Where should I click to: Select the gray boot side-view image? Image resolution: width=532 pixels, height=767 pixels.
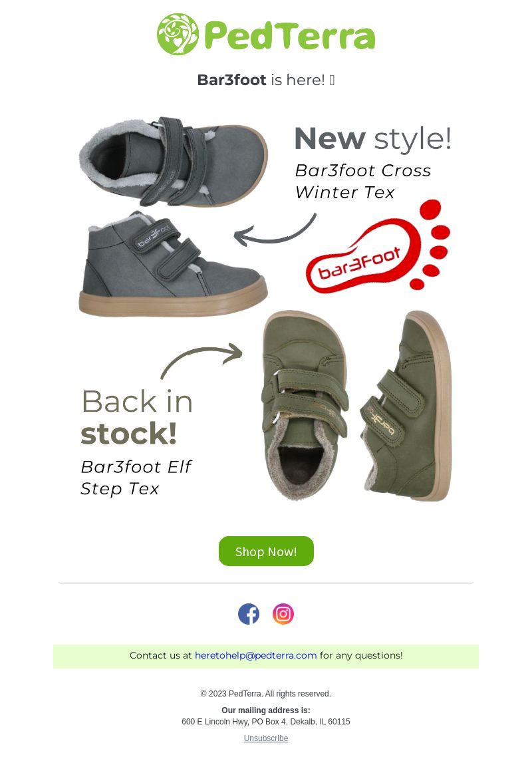click(x=173, y=264)
